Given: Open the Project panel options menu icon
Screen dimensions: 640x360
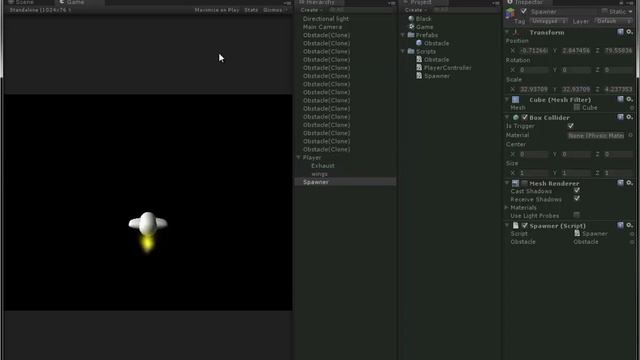Looking at the screenshot, I should pos(496,3).
